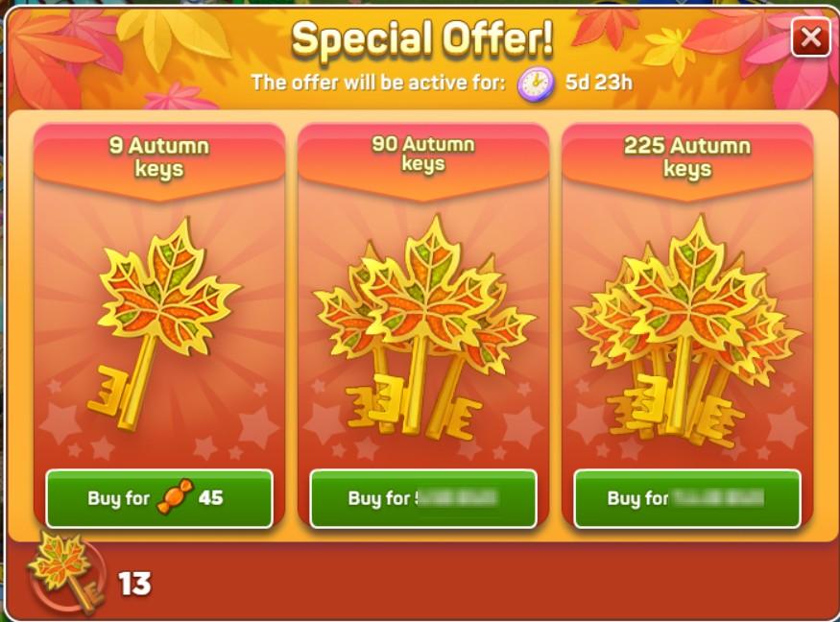
Task: Close the Special Offer dialog
Action: [x=810, y=37]
